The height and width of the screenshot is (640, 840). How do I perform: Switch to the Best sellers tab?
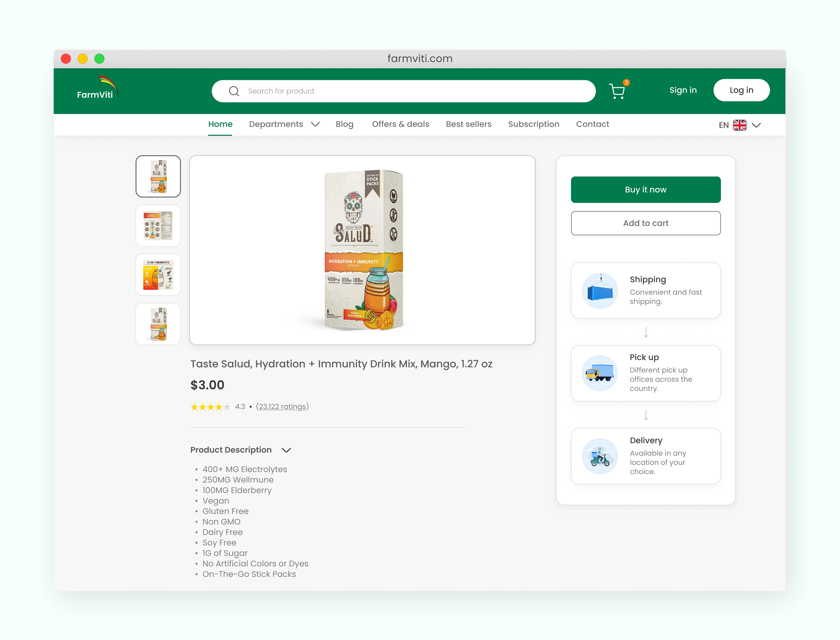(468, 124)
